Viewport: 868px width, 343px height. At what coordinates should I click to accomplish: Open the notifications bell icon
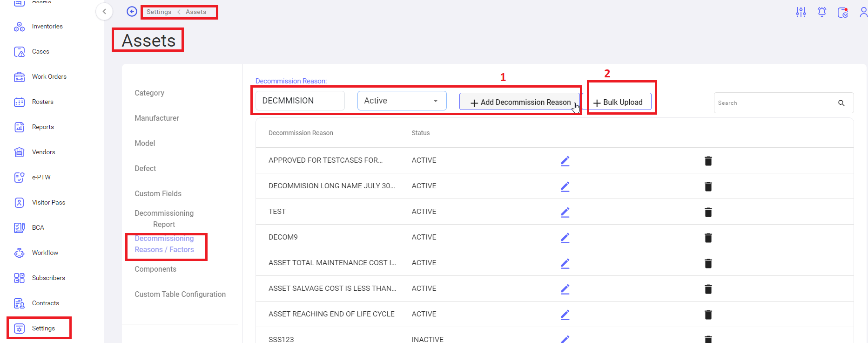(x=822, y=12)
